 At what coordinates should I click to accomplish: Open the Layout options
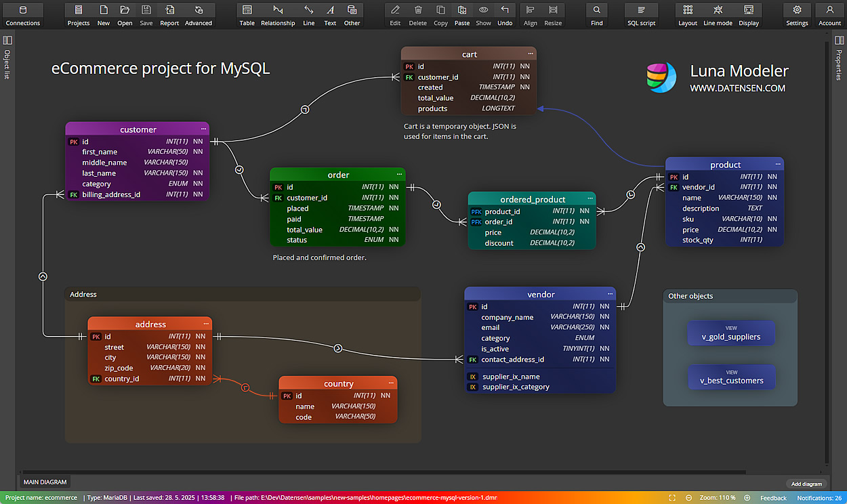pos(688,15)
